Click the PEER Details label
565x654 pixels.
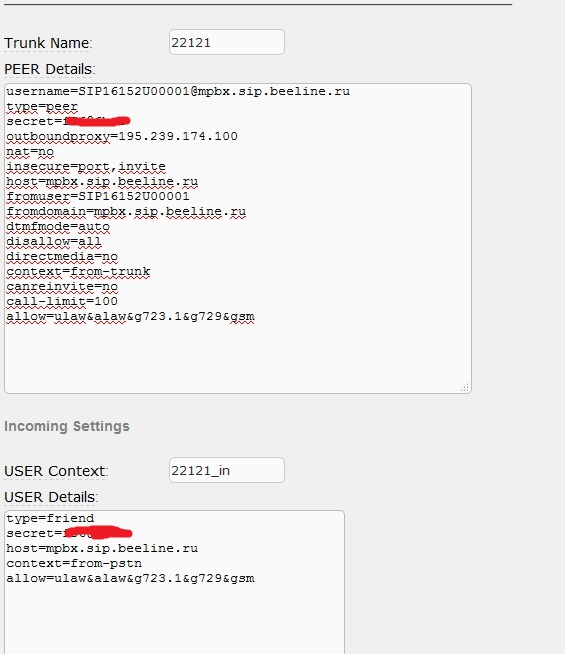[x=50, y=69]
